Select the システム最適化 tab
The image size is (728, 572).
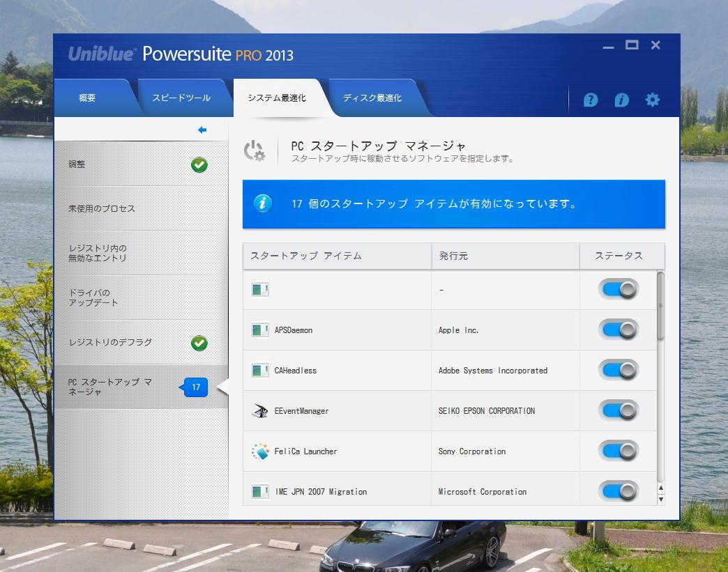click(x=277, y=98)
